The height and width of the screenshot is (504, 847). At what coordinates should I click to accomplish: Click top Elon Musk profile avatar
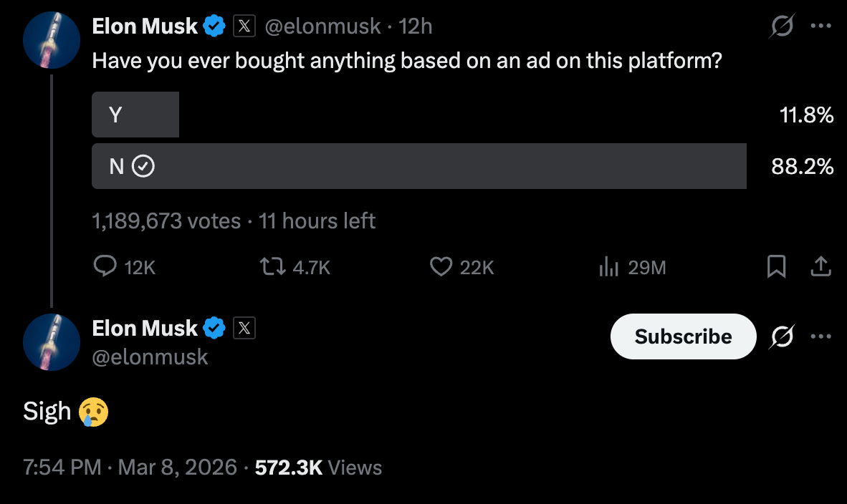click(x=51, y=40)
